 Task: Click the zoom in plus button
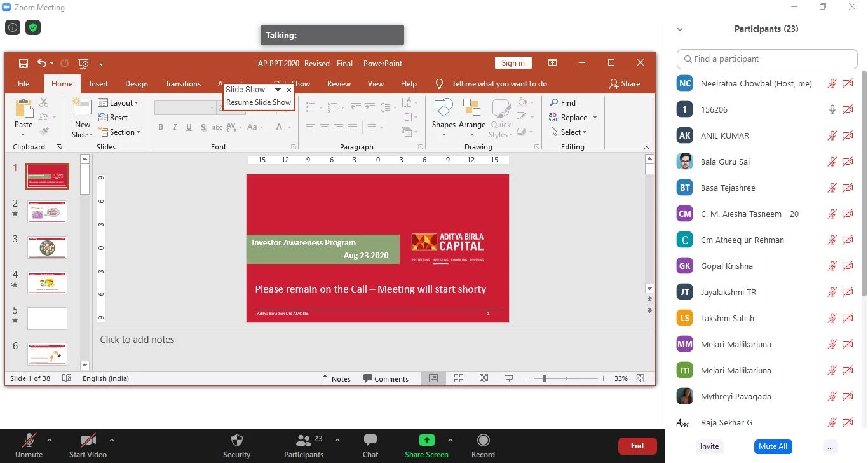click(603, 378)
